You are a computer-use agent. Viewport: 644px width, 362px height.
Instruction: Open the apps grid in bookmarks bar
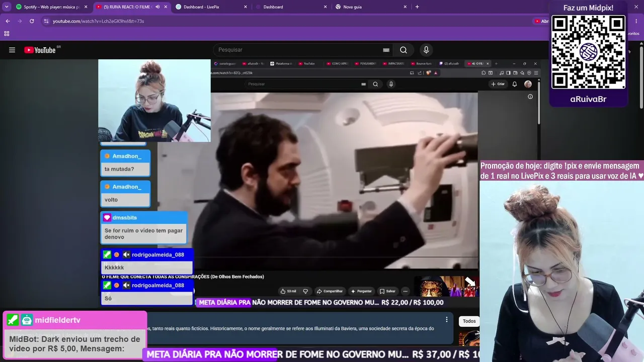(7, 34)
